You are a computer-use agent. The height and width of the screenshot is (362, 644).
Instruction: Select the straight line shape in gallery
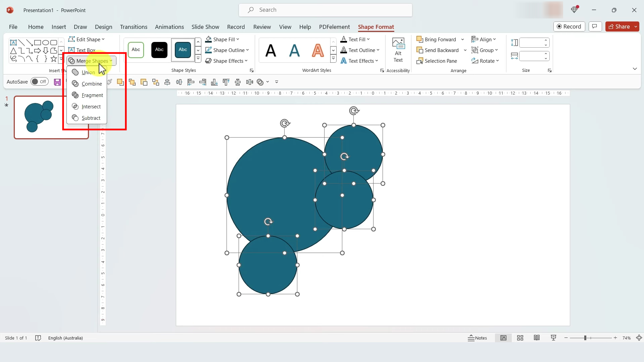tap(21, 42)
